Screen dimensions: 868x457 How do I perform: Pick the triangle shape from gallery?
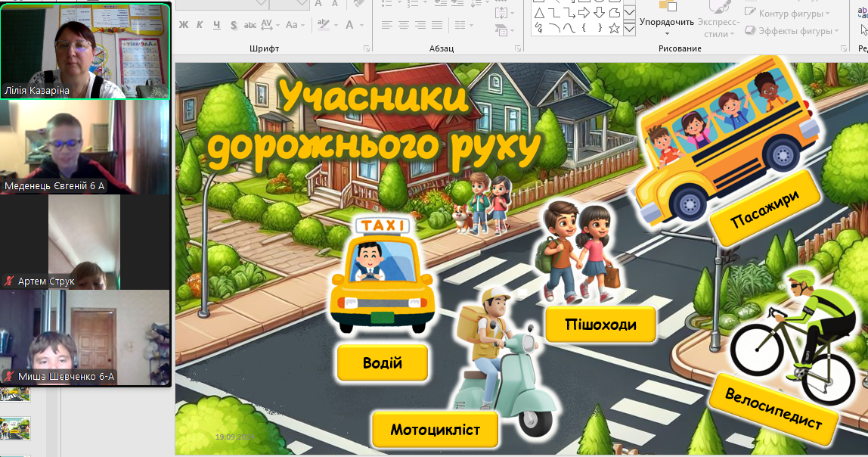click(539, 13)
